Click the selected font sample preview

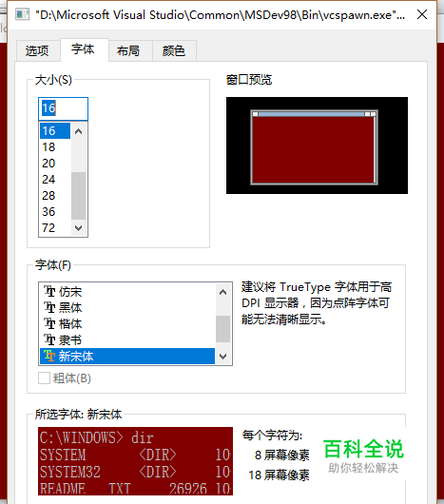(x=135, y=461)
